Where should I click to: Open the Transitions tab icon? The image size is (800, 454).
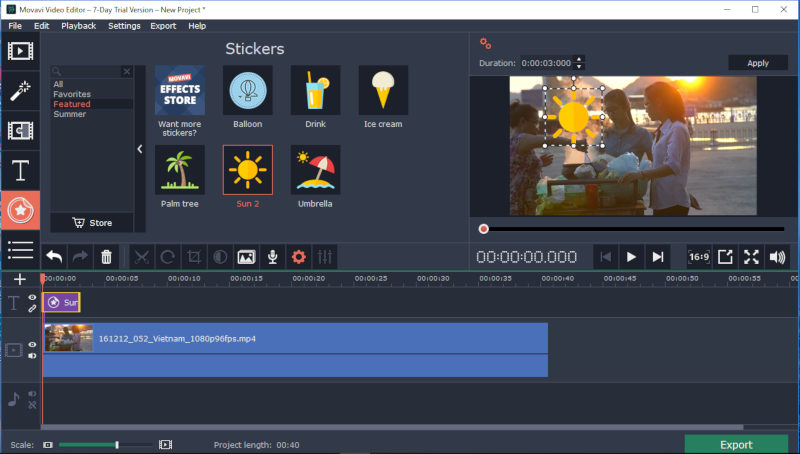(20, 131)
